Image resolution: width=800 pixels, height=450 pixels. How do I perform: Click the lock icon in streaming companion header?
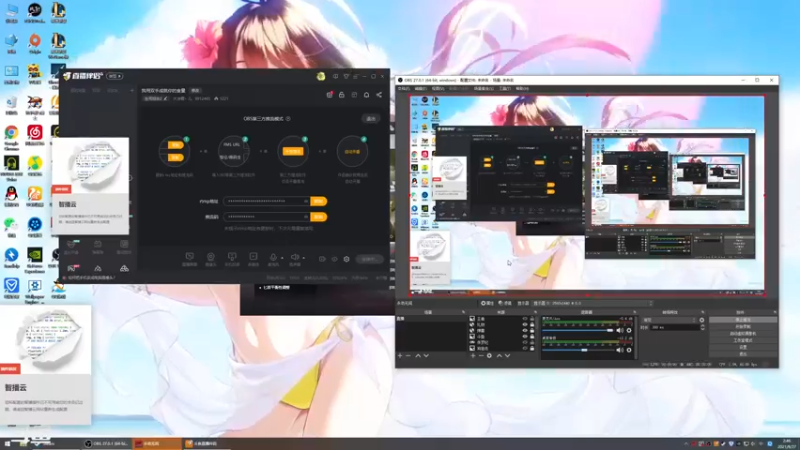(x=342, y=95)
